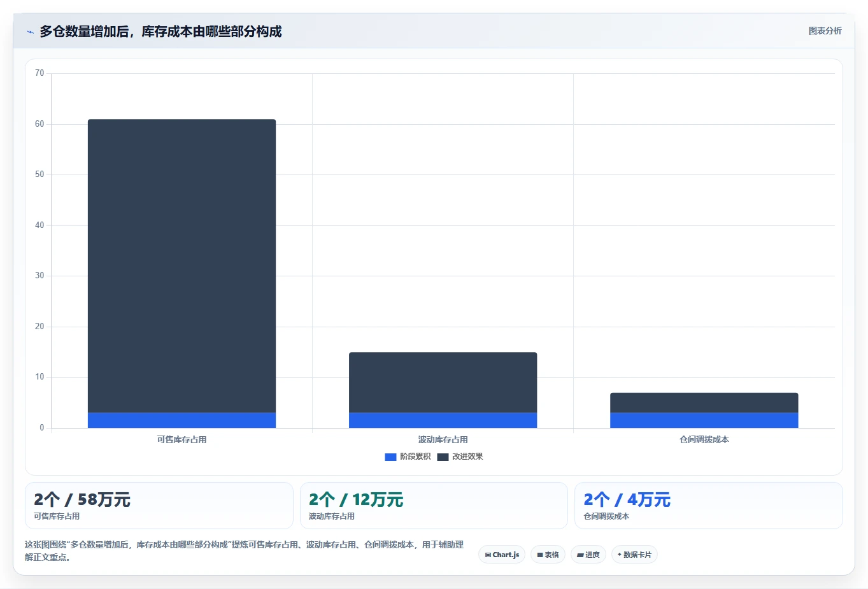The width and height of the screenshot is (868, 589).
Task: Open the 2个 / 4万元 data card
Action: click(x=709, y=506)
